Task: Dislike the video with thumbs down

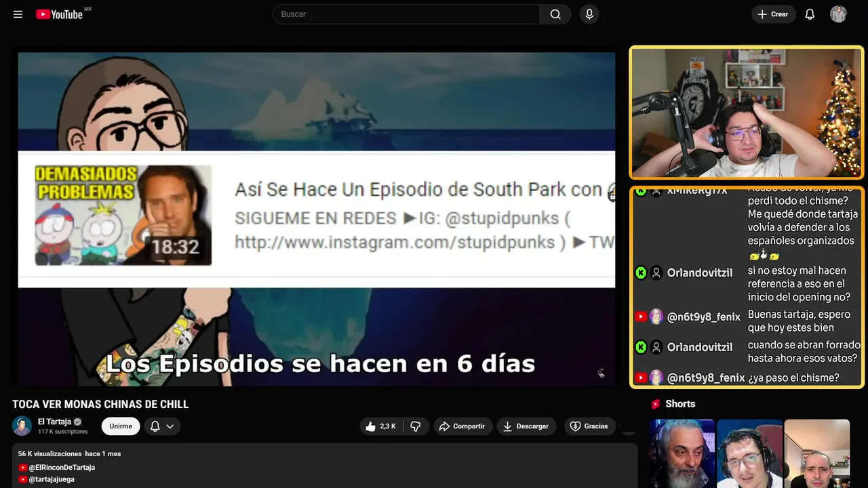Action: pyautogui.click(x=416, y=426)
